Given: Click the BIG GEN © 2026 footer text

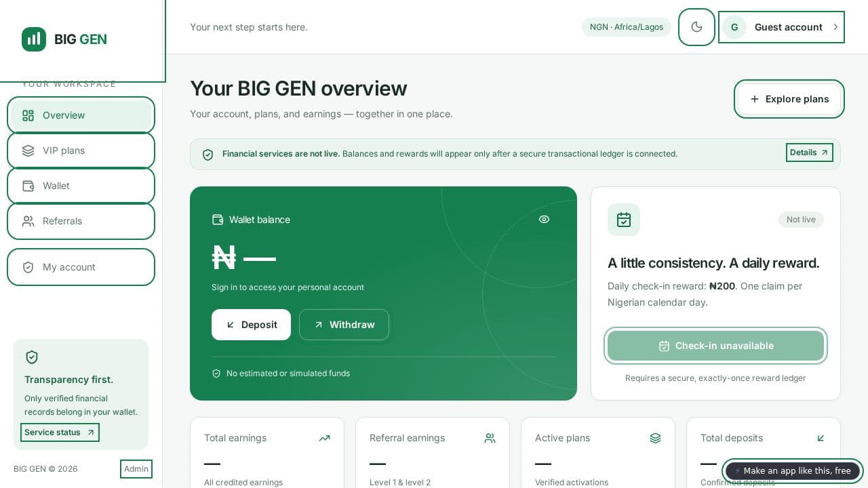Looking at the screenshot, I should tap(45, 469).
